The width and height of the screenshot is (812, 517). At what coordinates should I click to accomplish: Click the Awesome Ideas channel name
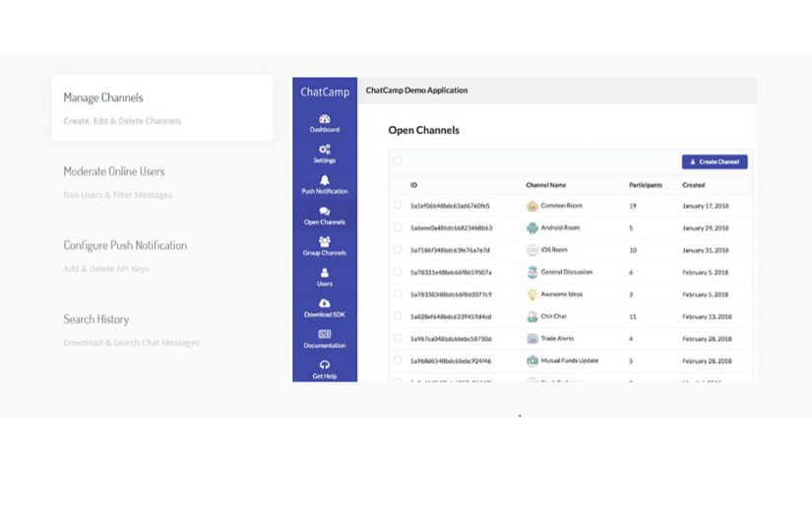click(x=562, y=294)
